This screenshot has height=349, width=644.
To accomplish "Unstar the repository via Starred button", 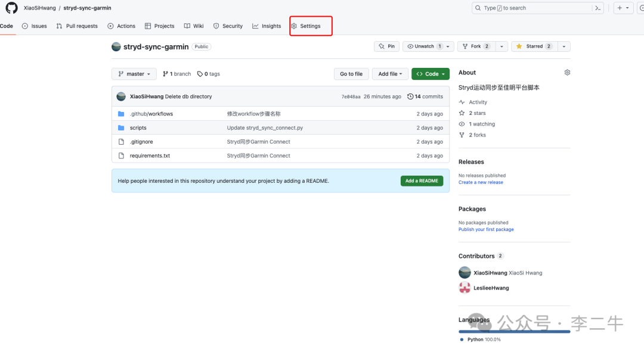I will 534,46.
